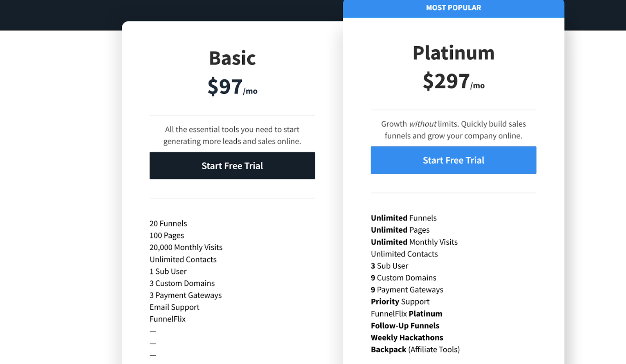The width and height of the screenshot is (626, 364).
Task: Click the 9 Payment Gateways line
Action: click(x=407, y=290)
